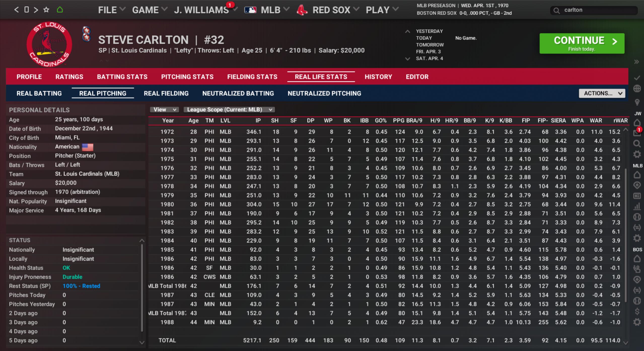Open the mail icon with red notification badge
Viewport: 644px width, 351px height.
637,133
